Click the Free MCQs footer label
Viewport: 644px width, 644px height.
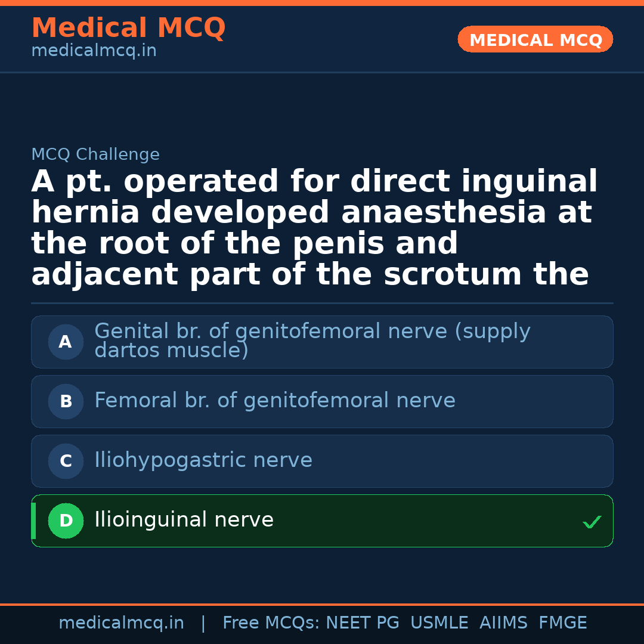tap(271, 623)
